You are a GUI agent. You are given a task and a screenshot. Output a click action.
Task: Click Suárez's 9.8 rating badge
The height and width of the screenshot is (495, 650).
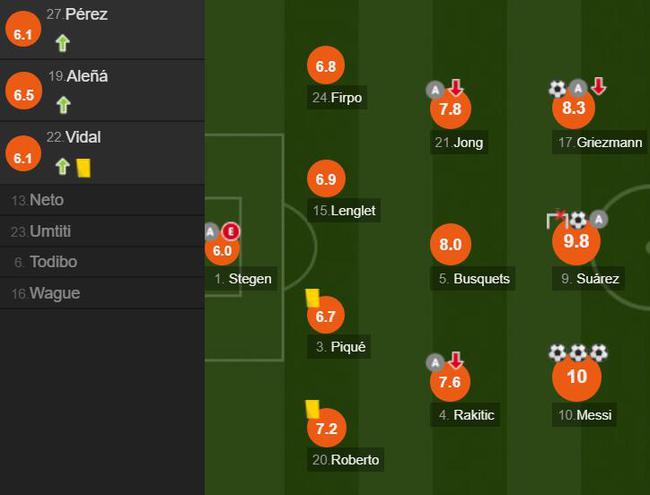click(576, 241)
